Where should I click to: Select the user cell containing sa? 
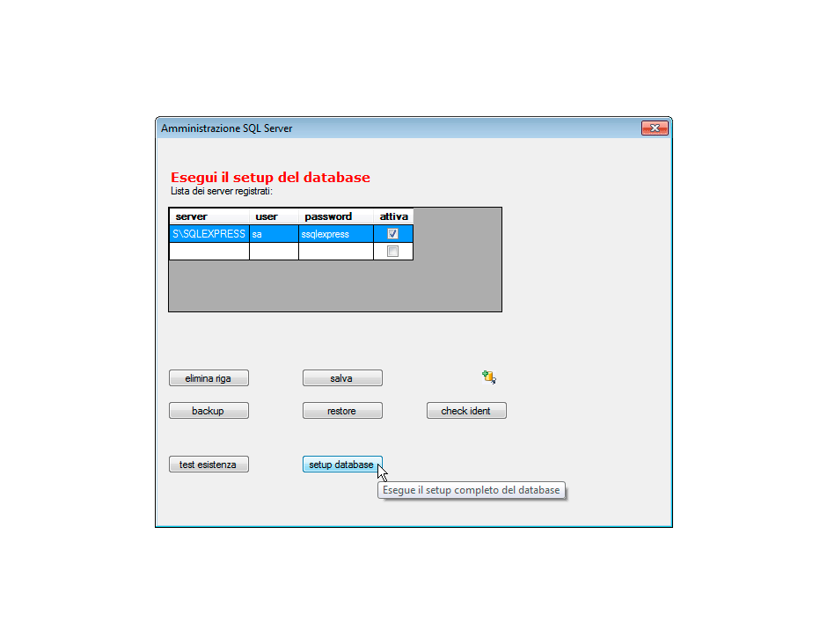pyautogui.click(x=274, y=234)
